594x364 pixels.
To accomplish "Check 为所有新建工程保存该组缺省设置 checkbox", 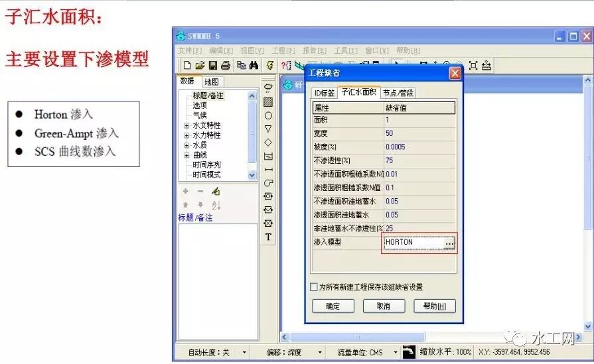I will click(314, 287).
